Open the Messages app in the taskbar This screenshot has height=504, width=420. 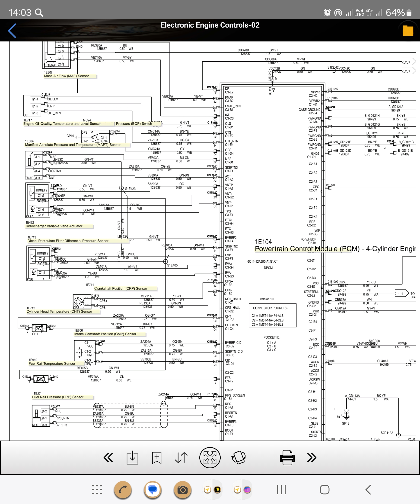point(153,490)
